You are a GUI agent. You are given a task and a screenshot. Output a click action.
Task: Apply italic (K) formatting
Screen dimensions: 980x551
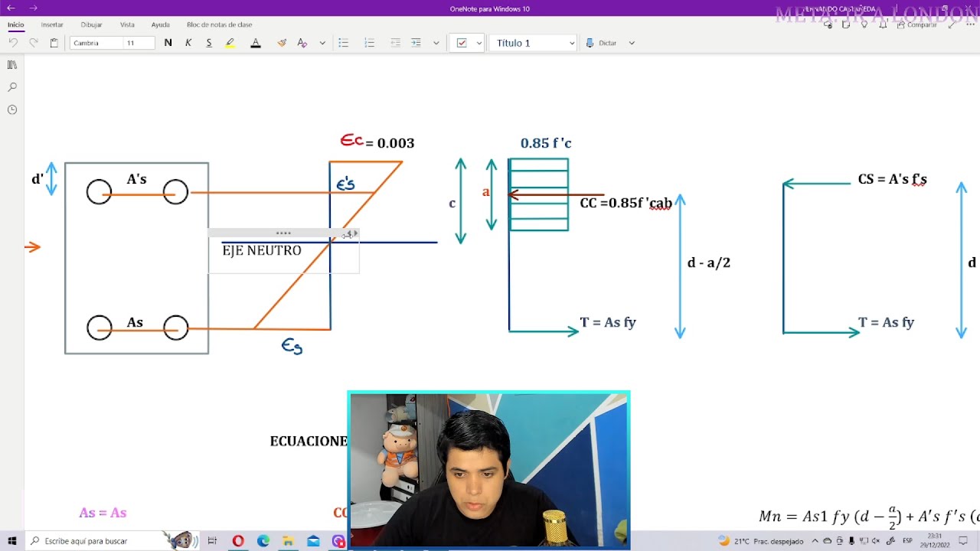(x=188, y=43)
